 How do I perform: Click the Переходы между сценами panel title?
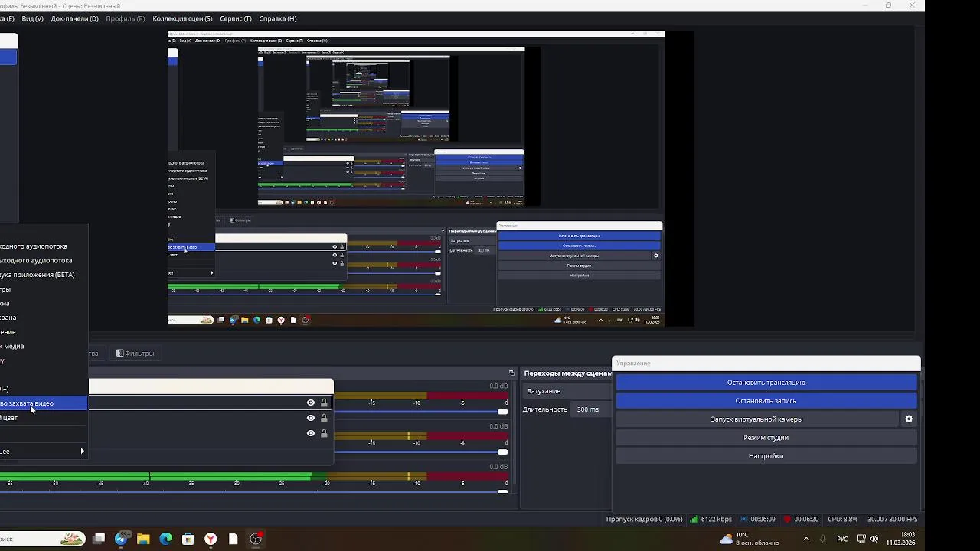pyautogui.click(x=567, y=373)
